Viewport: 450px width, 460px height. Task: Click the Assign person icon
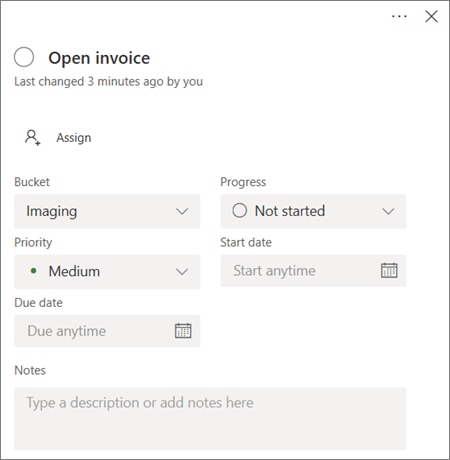(x=33, y=137)
